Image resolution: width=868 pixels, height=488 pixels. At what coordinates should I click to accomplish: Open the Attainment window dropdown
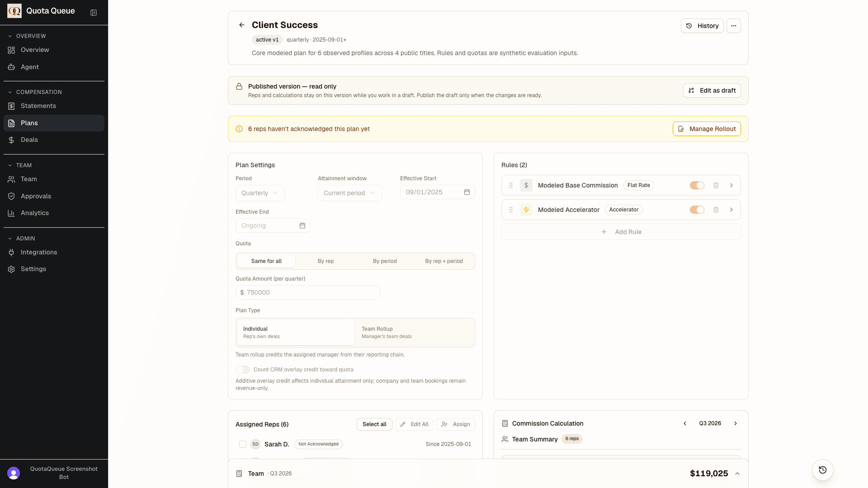point(349,193)
